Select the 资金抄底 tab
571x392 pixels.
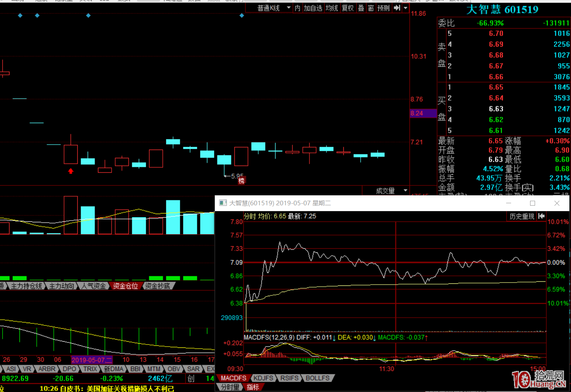[157, 286]
